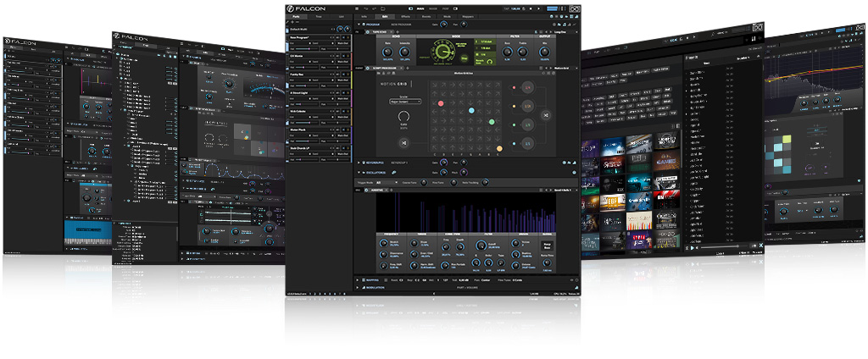
Task: Open the Motion Grid preset dropdown
Action: [x=565, y=68]
